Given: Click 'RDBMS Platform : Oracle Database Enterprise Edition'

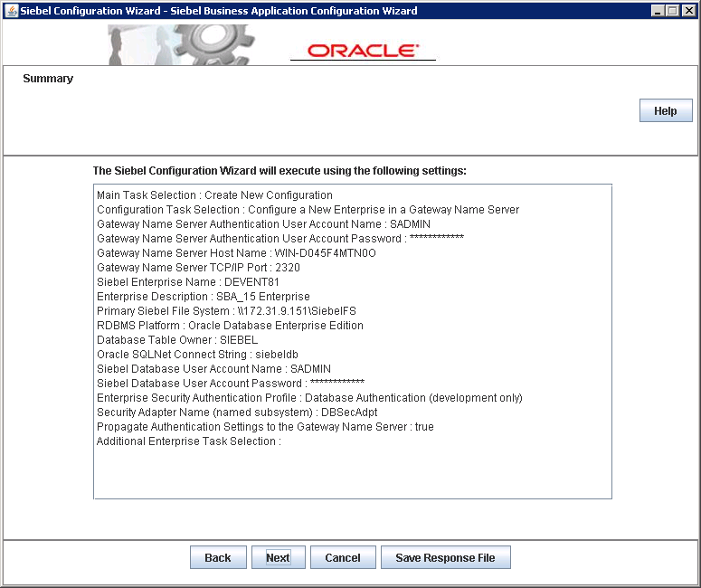Looking at the screenshot, I should pos(230,326).
